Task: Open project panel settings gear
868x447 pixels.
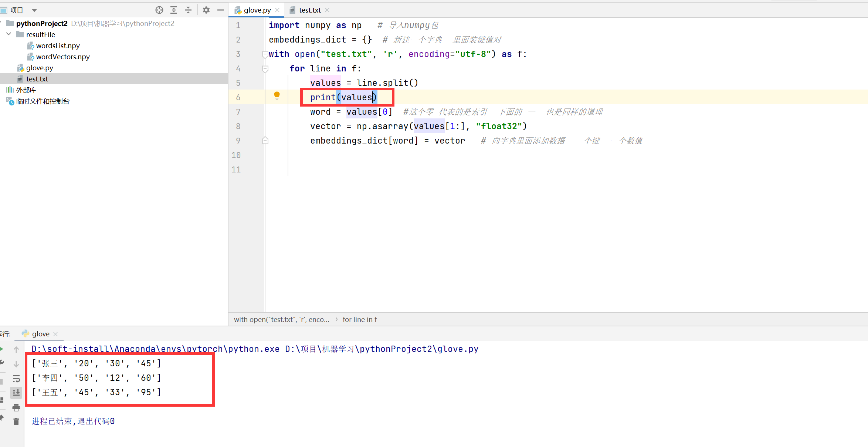Action: coord(206,10)
